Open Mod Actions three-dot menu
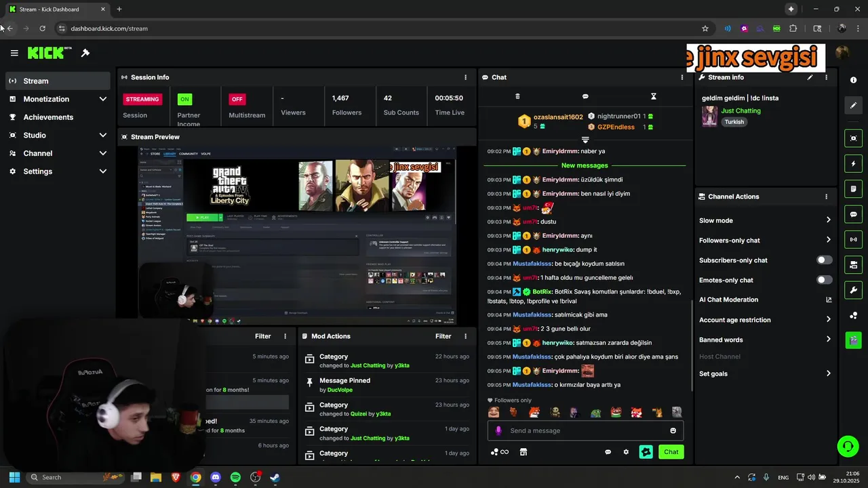Image resolution: width=868 pixels, height=488 pixels. [x=465, y=336]
